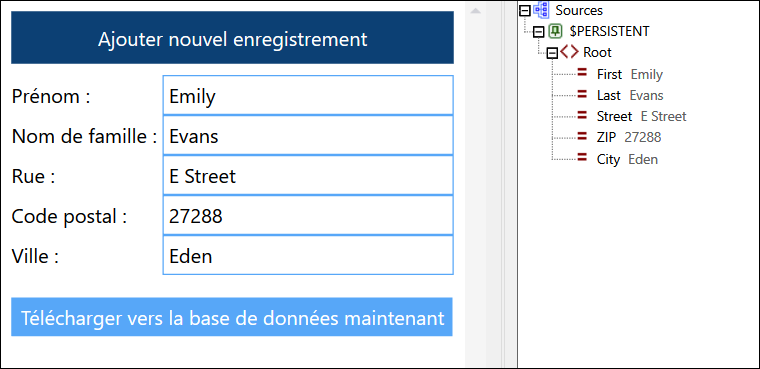Click the attribute icon beside Last

[x=583, y=95]
